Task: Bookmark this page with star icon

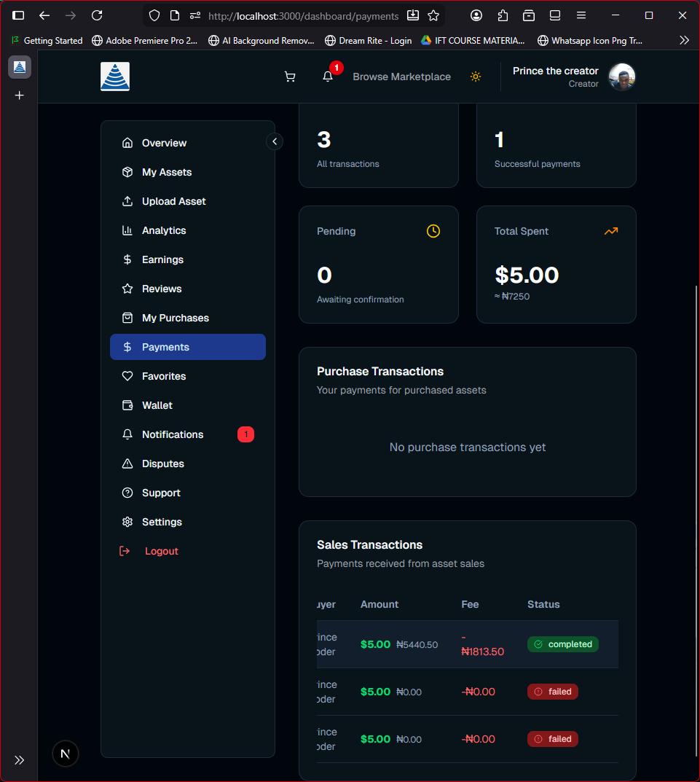Action: click(433, 15)
